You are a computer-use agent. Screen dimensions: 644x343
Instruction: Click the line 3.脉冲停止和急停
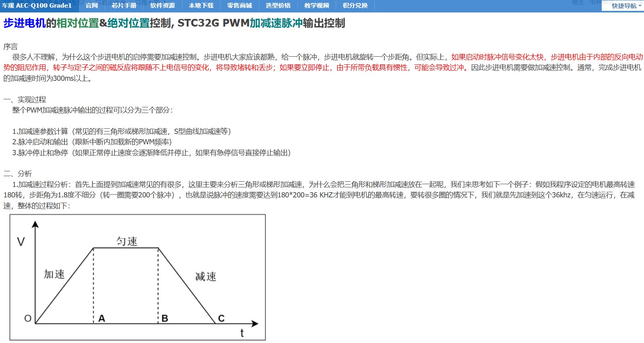click(x=152, y=153)
